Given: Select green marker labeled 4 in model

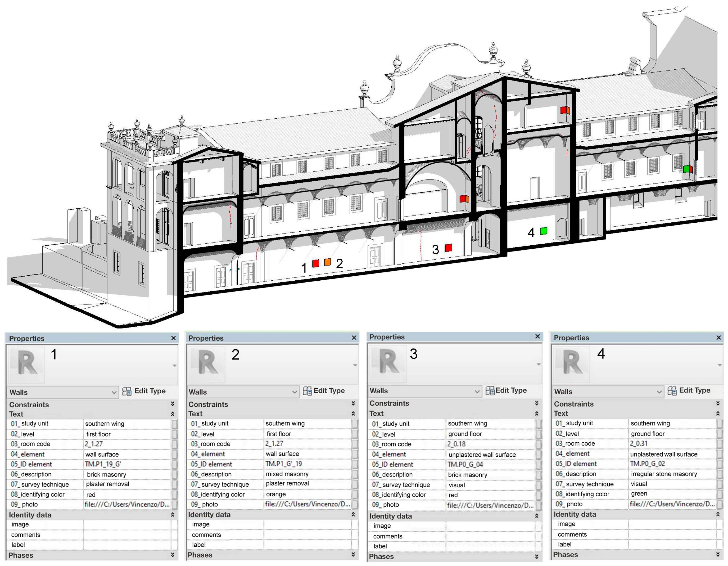Looking at the screenshot, I should point(544,230).
